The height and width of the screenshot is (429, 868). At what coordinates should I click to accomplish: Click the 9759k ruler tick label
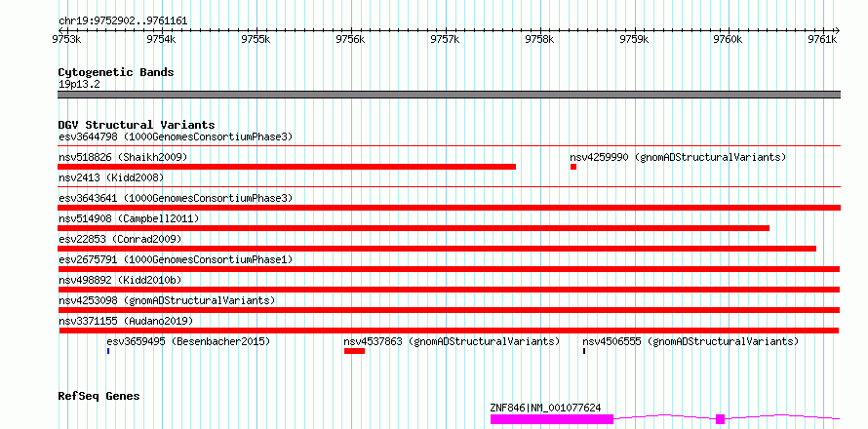point(634,39)
